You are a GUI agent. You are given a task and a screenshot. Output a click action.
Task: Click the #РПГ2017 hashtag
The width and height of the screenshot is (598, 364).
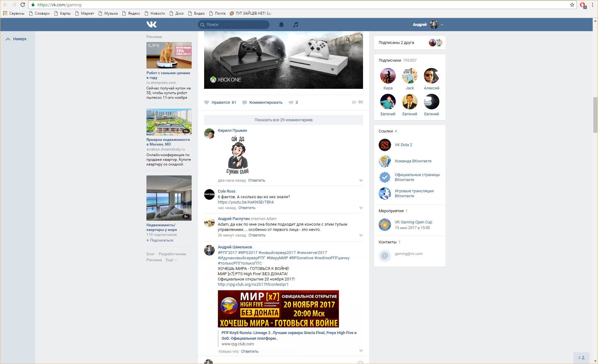(x=227, y=253)
